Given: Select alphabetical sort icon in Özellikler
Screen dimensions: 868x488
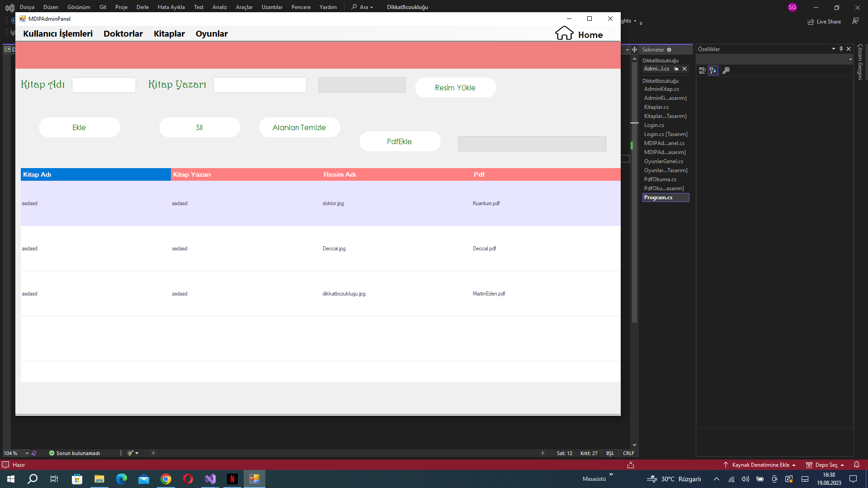Looking at the screenshot, I should coord(713,70).
